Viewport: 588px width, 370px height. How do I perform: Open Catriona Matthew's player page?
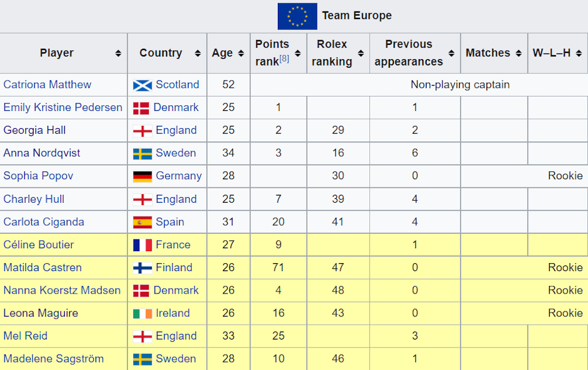tap(47, 84)
